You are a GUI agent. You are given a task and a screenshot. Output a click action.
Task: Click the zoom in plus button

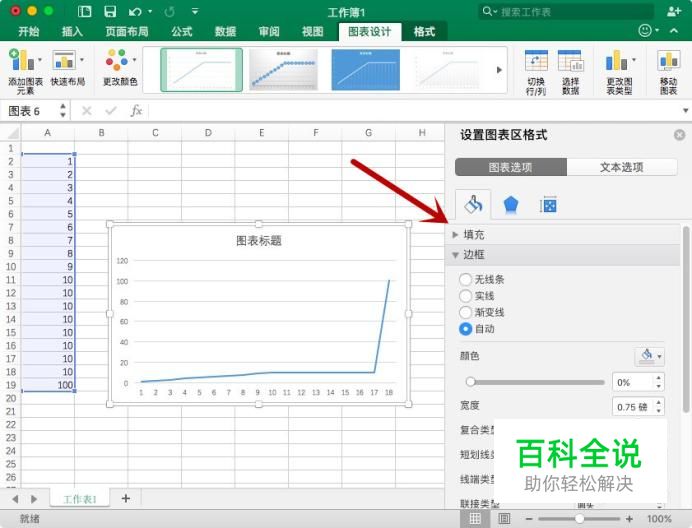[x=629, y=519]
